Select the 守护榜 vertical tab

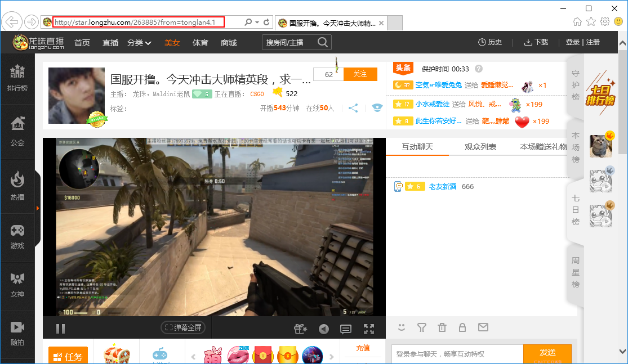[x=576, y=85]
